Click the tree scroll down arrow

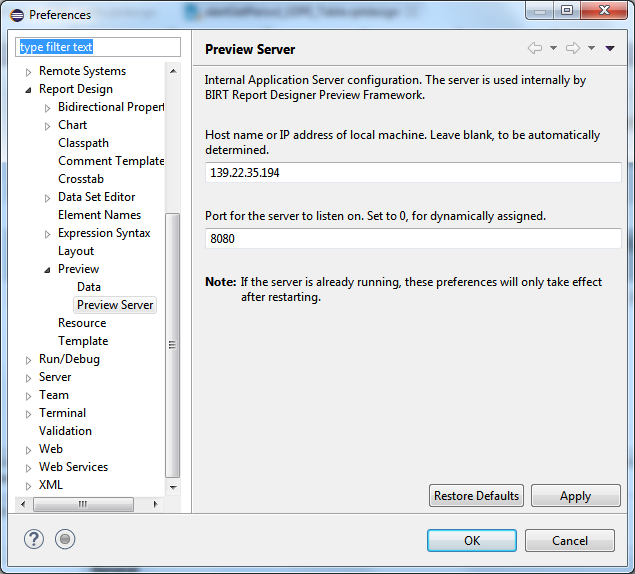point(173,487)
